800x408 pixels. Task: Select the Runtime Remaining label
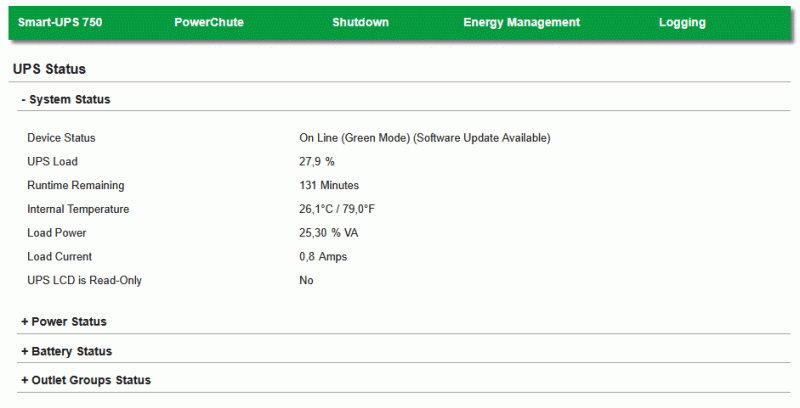click(76, 186)
